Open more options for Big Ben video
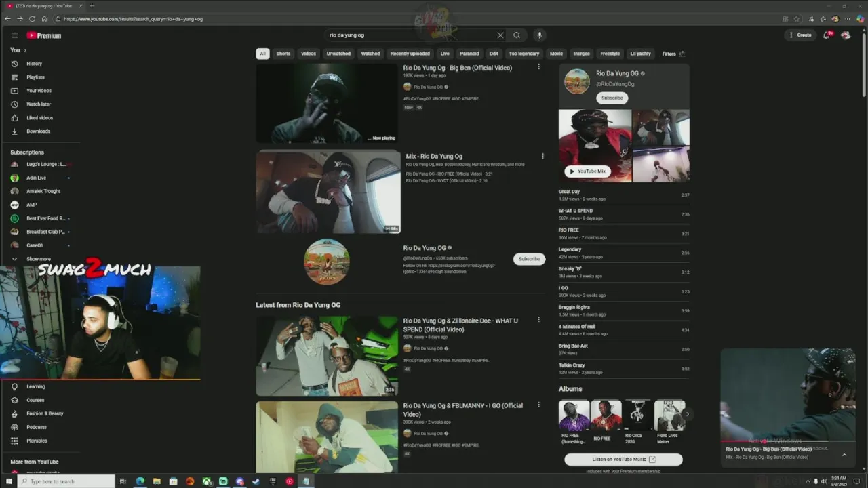868x488 pixels. click(539, 67)
